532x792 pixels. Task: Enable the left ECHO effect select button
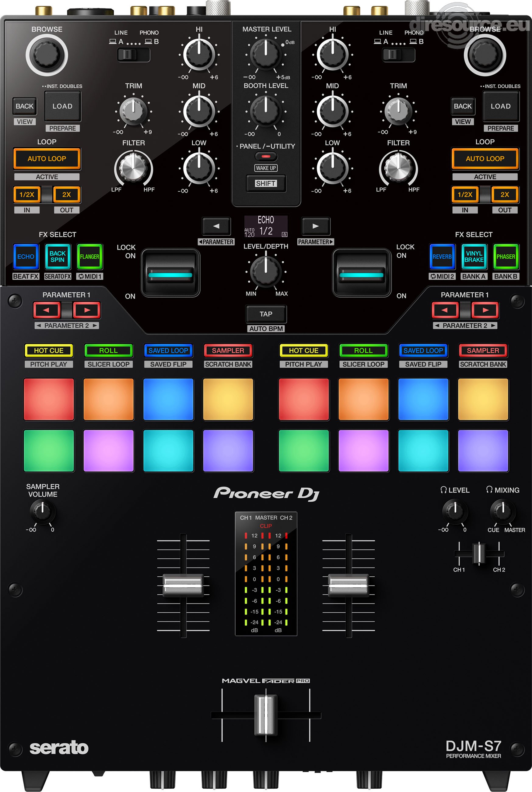click(x=26, y=257)
